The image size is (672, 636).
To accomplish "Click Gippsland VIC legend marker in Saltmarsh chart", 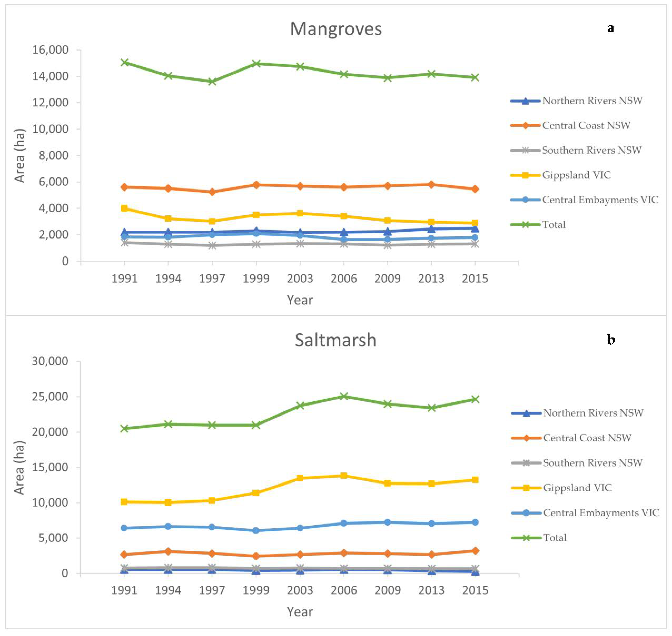I will (x=526, y=488).
